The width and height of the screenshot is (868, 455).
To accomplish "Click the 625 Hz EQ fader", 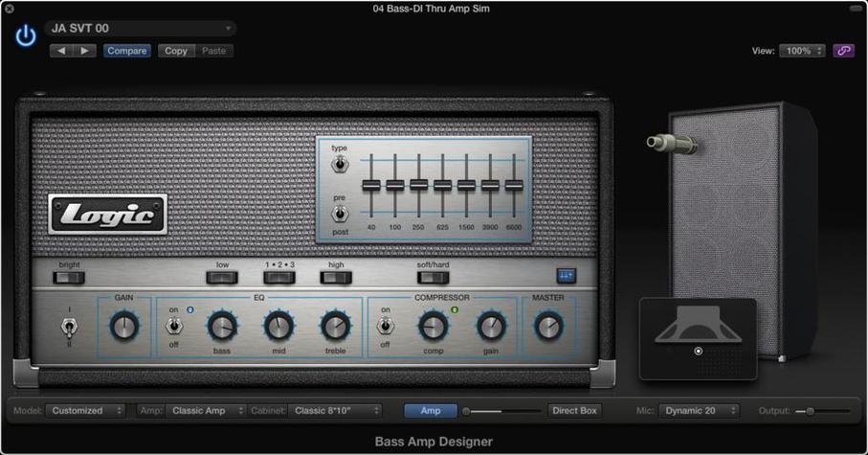I will (442, 186).
